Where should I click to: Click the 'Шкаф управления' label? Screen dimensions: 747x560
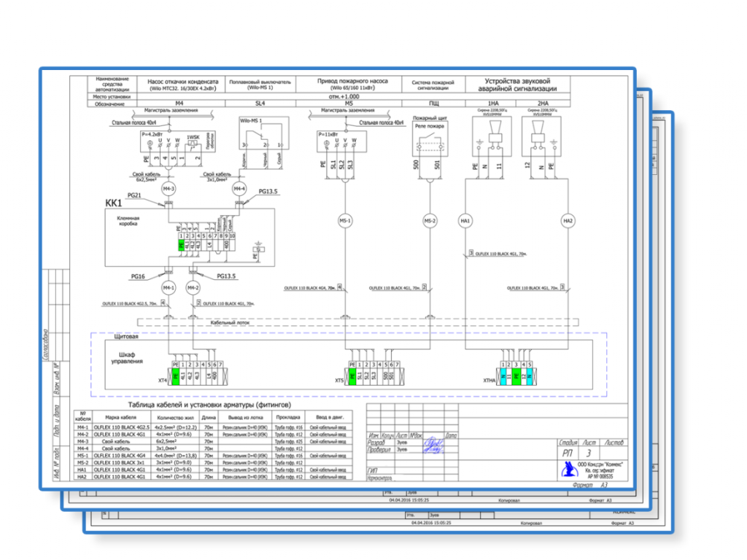[127, 357]
